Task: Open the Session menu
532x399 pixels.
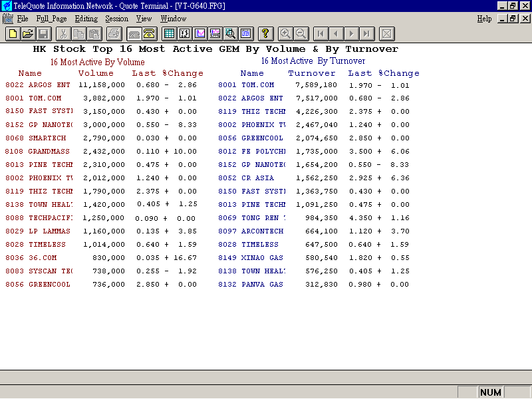Action: [117, 19]
